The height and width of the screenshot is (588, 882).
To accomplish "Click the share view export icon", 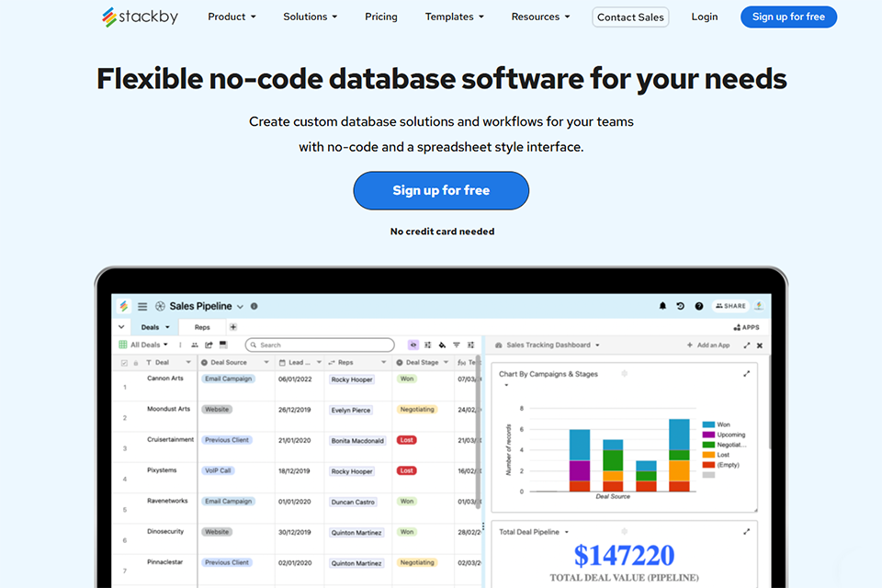I will 209,345.
